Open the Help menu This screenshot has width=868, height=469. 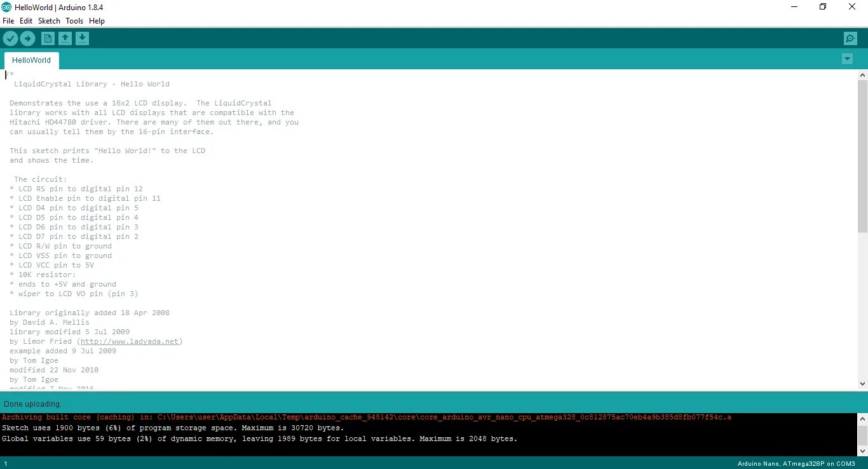coord(97,21)
